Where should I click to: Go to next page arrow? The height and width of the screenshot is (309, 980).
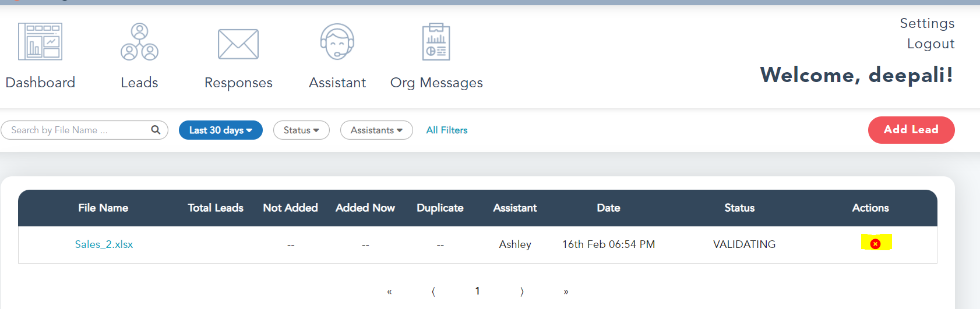[521, 292]
